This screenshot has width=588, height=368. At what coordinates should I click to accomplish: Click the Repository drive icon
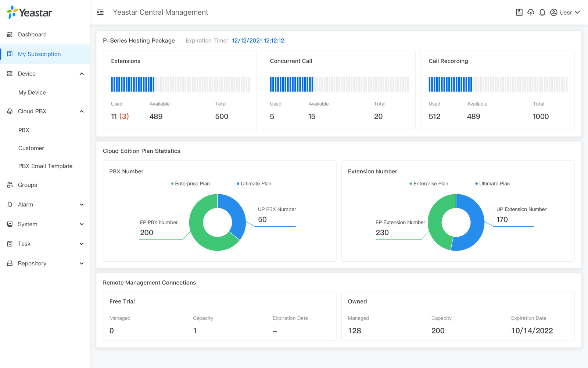coord(10,263)
